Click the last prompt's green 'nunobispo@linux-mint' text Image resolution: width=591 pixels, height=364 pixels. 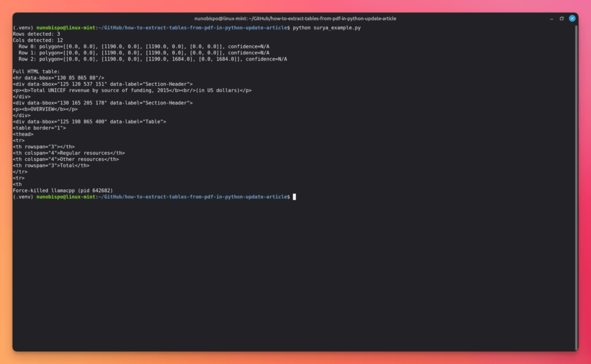click(x=66, y=197)
